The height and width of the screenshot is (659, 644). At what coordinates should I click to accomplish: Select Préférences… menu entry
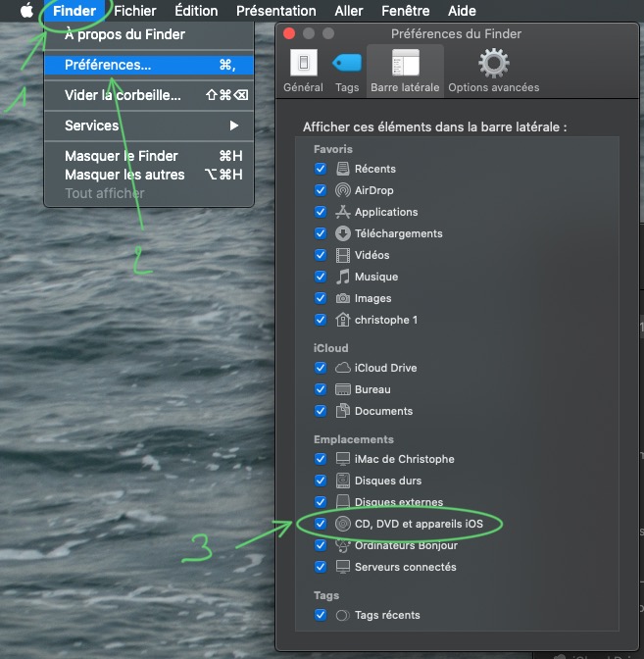[149, 65]
